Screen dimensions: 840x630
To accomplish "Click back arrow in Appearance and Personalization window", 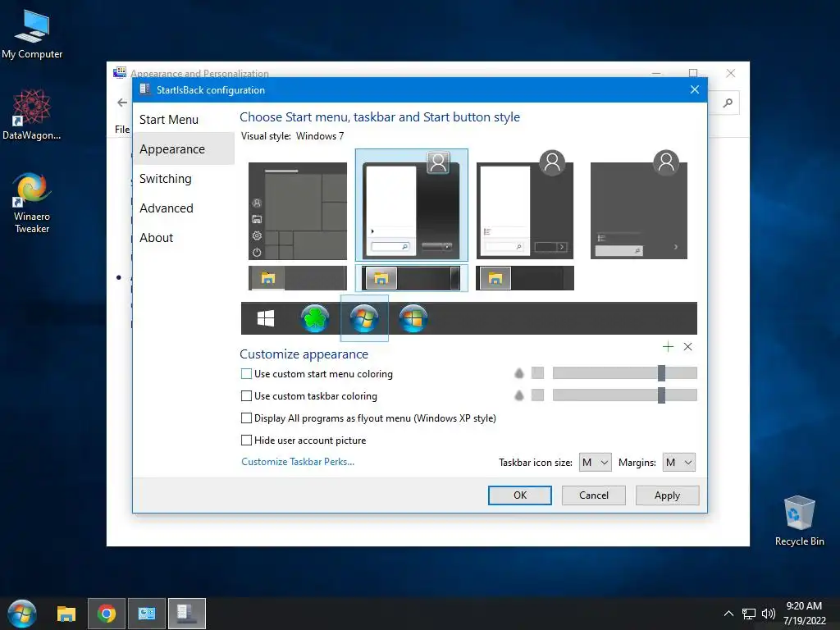I will tap(122, 103).
